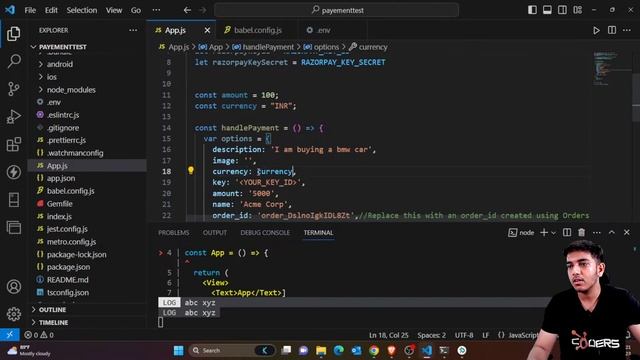Open terminal panel more actions ellipsis
640x360 pixels.
(596, 232)
